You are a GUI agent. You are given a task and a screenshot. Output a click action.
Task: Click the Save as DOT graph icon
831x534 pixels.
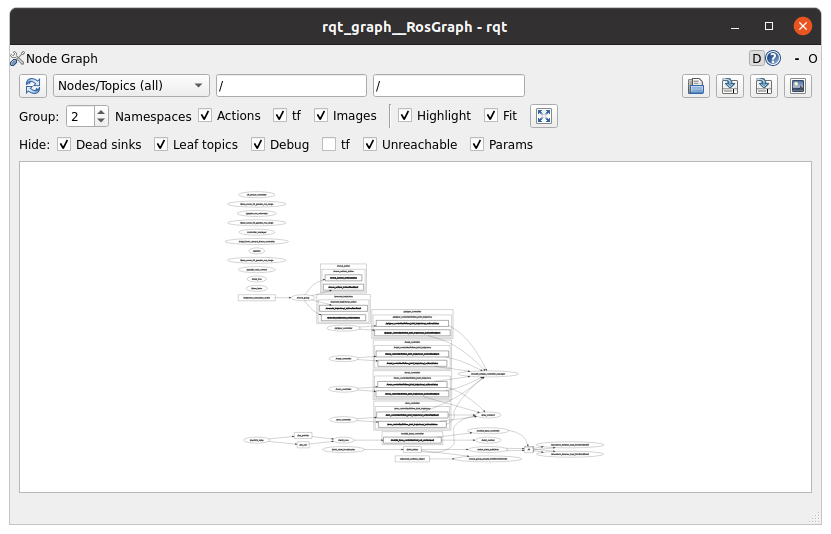730,86
